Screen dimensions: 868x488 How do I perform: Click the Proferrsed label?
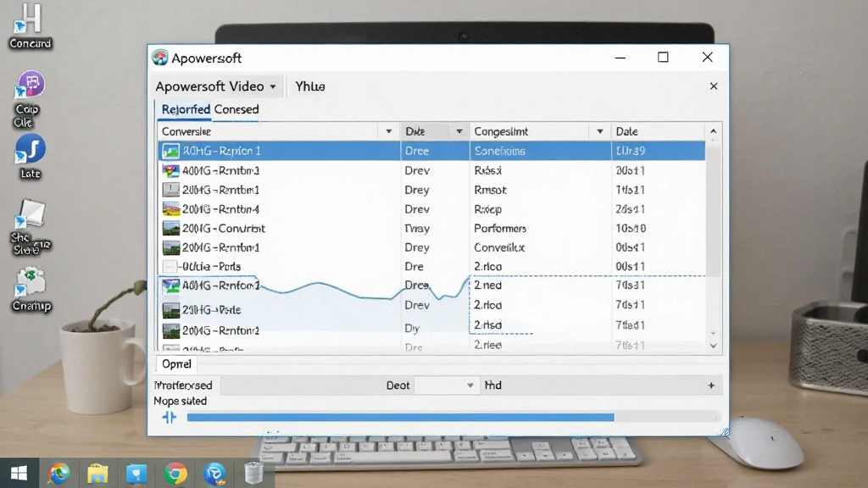(x=183, y=385)
